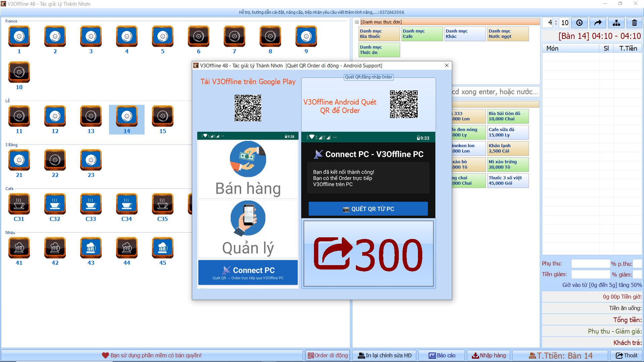Viewport: 644px width, 362px height.
Task: Add Bia Sài Gòn đỏ item
Action: (508, 116)
